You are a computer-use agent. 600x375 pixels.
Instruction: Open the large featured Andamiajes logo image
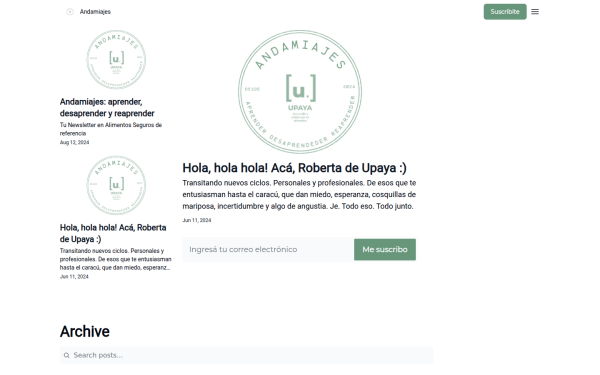[300, 92]
